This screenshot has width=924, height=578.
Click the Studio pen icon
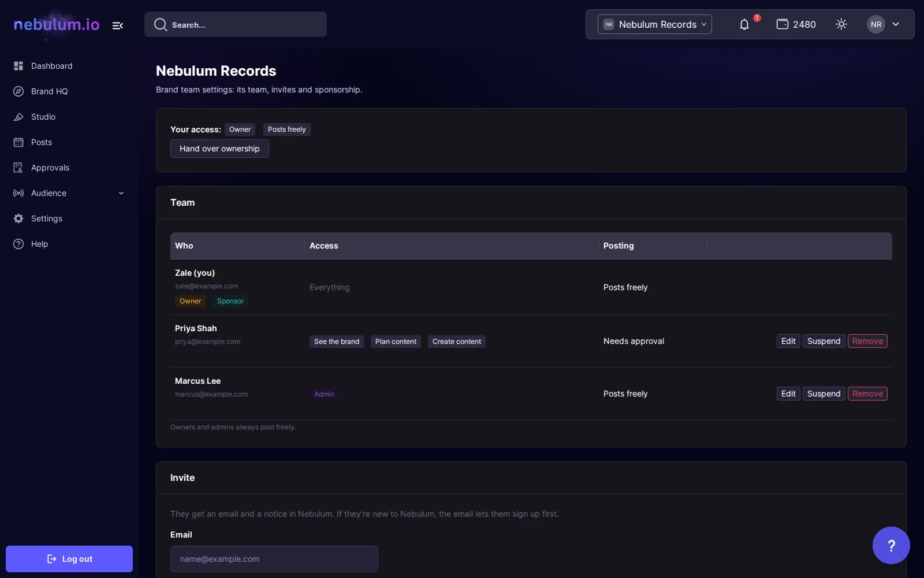click(x=18, y=117)
